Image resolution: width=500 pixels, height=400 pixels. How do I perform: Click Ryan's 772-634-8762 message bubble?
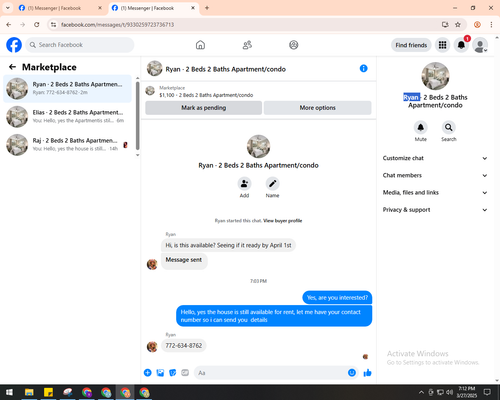click(x=184, y=346)
